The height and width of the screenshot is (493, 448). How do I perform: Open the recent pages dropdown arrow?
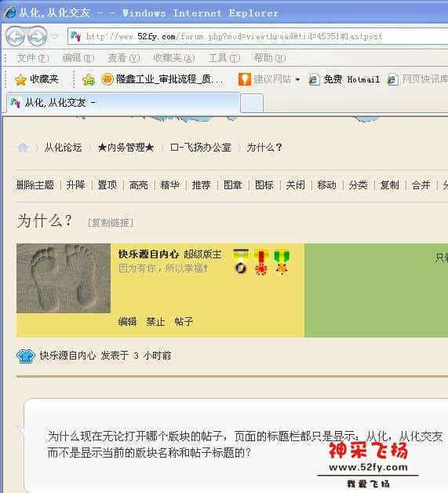[55, 36]
